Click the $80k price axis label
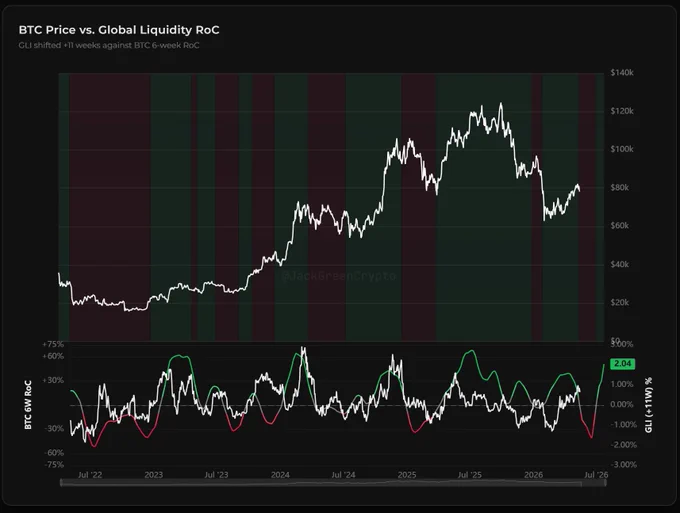The image size is (680, 513). 620,187
